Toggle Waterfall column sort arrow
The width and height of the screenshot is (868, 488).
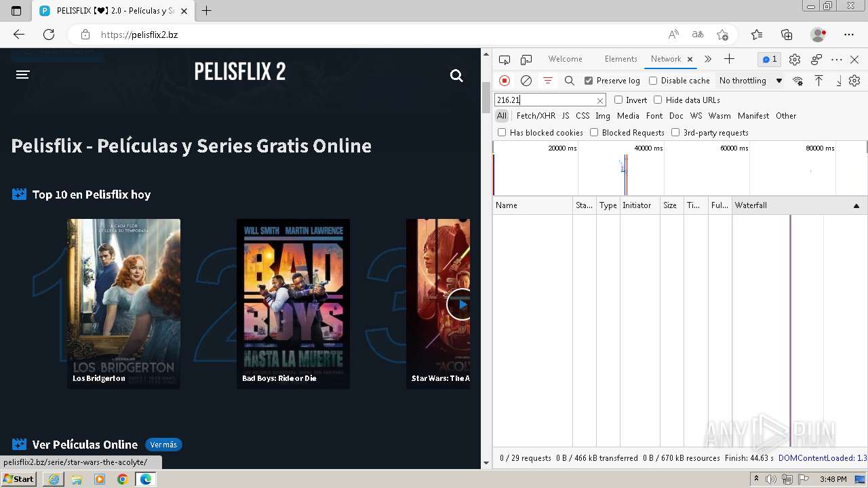pyautogui.click(x=856, y=205)
